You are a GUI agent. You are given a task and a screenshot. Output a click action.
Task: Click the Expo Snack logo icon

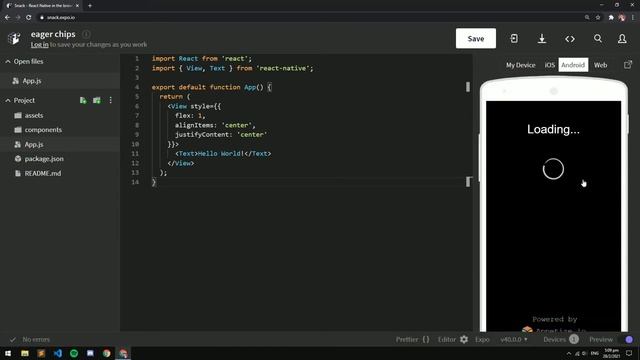(14, 38)
